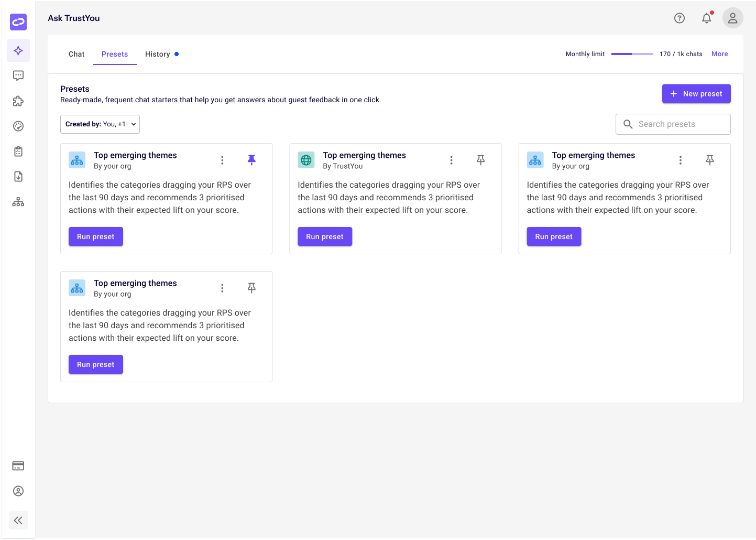Select the sparkle Ask TrustYou sidebar icon

[x=18, y=50]
